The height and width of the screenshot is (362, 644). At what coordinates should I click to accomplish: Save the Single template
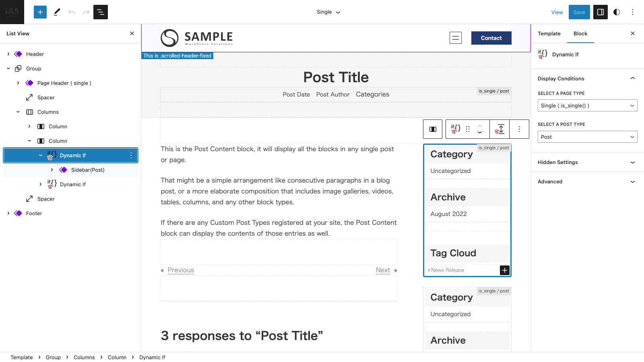click(579, 12)
